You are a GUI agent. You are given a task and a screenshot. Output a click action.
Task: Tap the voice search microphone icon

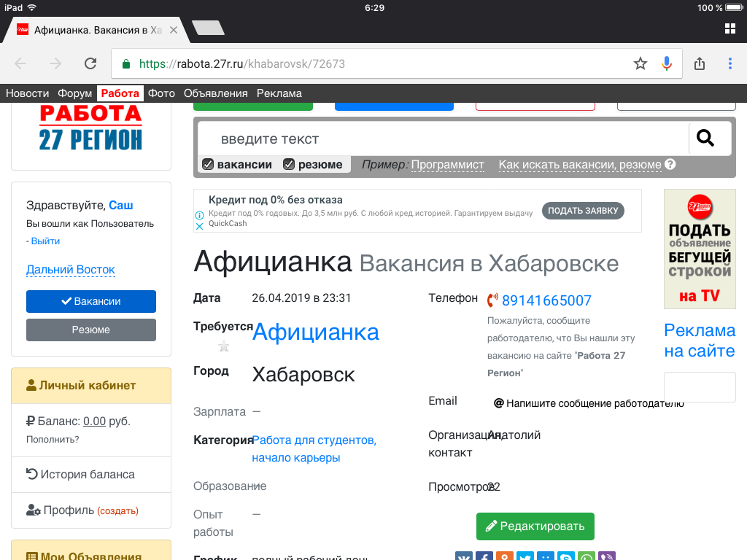tap(666, 63)
